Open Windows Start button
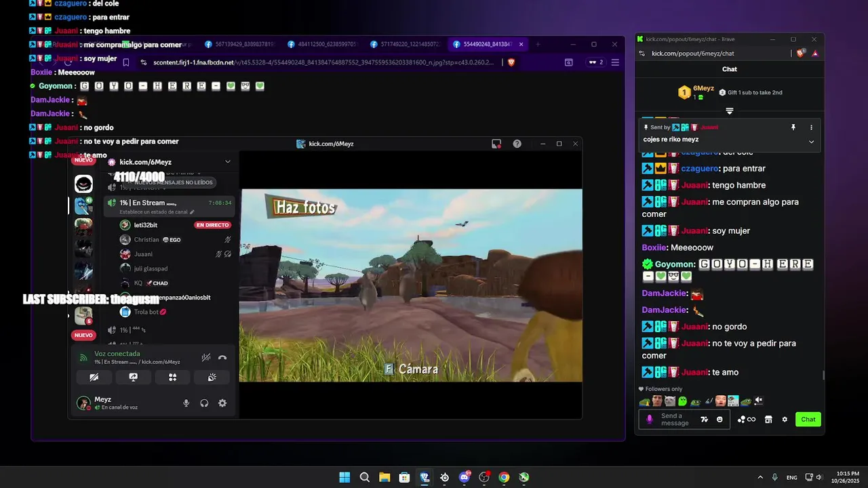 [x=344, y=477]
